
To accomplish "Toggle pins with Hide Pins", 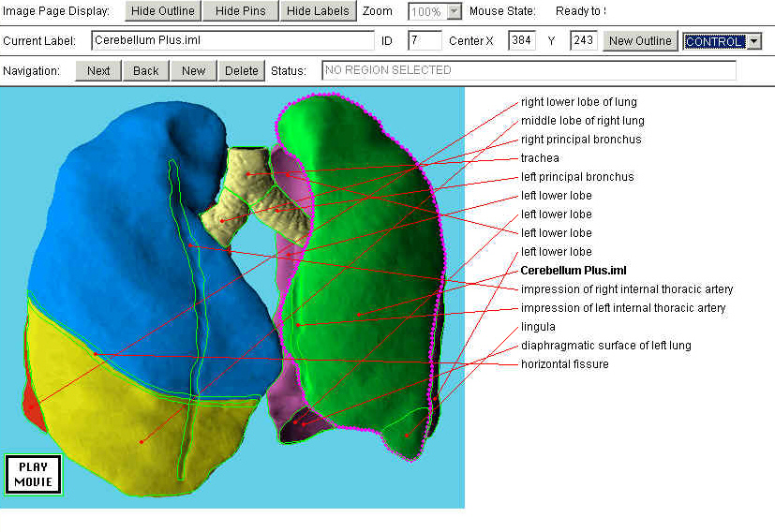I will [x=240, y=11].
